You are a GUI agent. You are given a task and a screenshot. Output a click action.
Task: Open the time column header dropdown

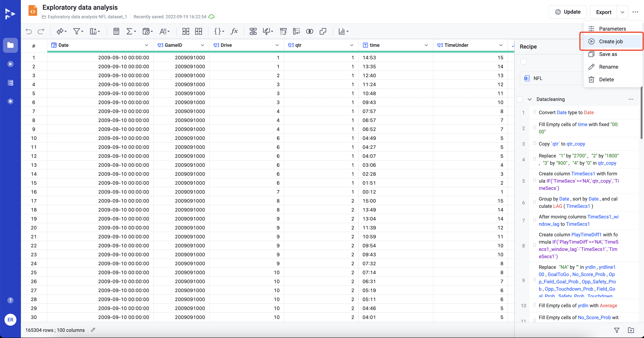click(x=426, y=45)
